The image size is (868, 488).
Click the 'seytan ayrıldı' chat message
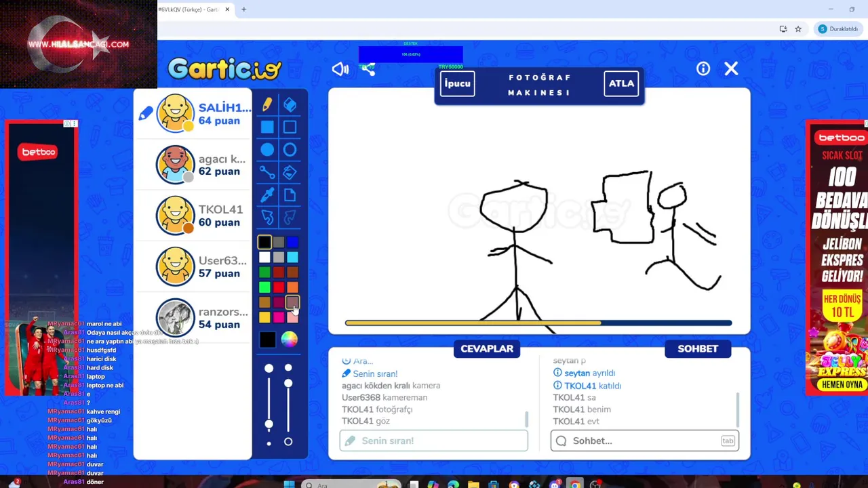[x=585, y=373]
